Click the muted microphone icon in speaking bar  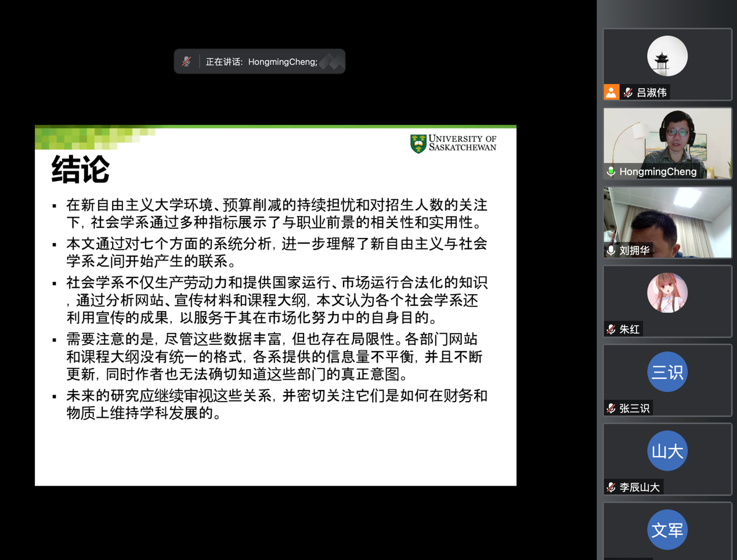(186, 62)
